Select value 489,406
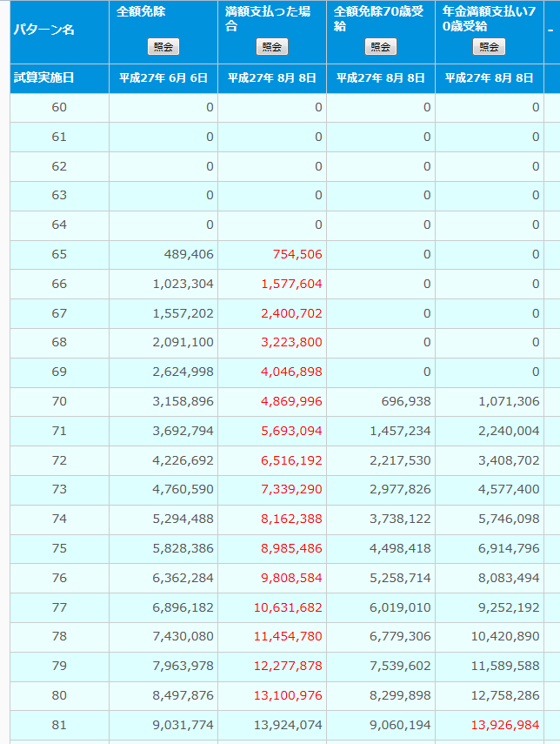The width and height of the screenshot is (560, 744). 189,254
